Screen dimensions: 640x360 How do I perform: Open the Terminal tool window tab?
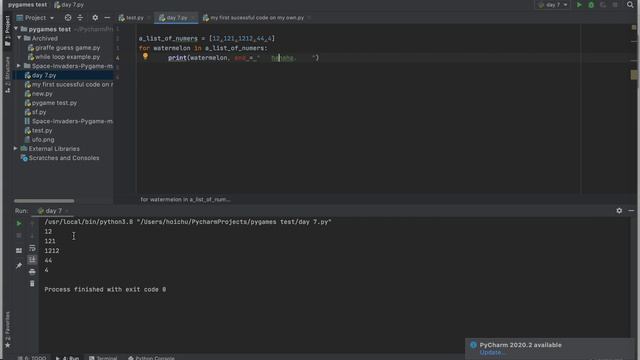point(103,358)
